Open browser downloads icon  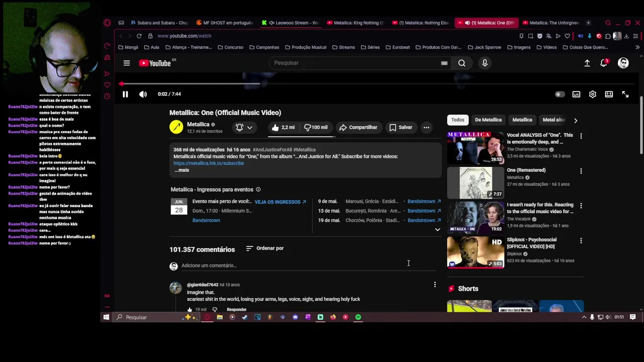tap(626, 36)
